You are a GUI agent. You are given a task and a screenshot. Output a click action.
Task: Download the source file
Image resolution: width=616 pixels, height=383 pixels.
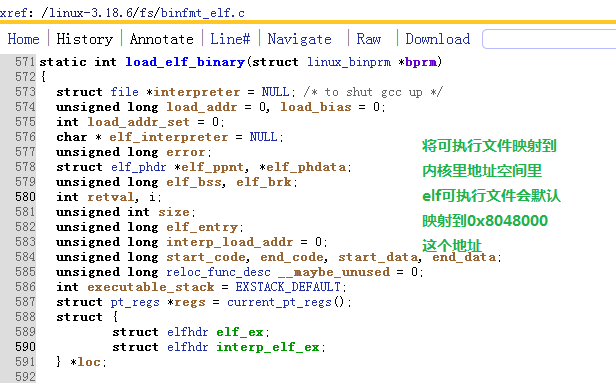click(x=438, y=39)
